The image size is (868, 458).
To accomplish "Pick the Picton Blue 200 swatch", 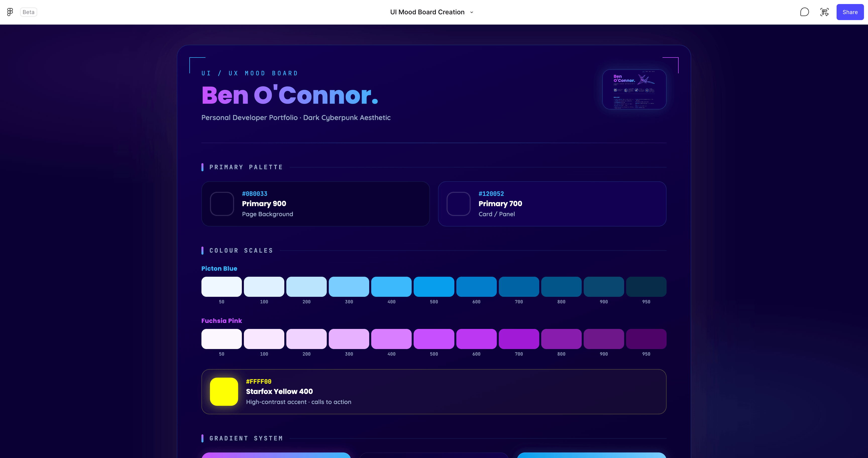I will 306,287.
